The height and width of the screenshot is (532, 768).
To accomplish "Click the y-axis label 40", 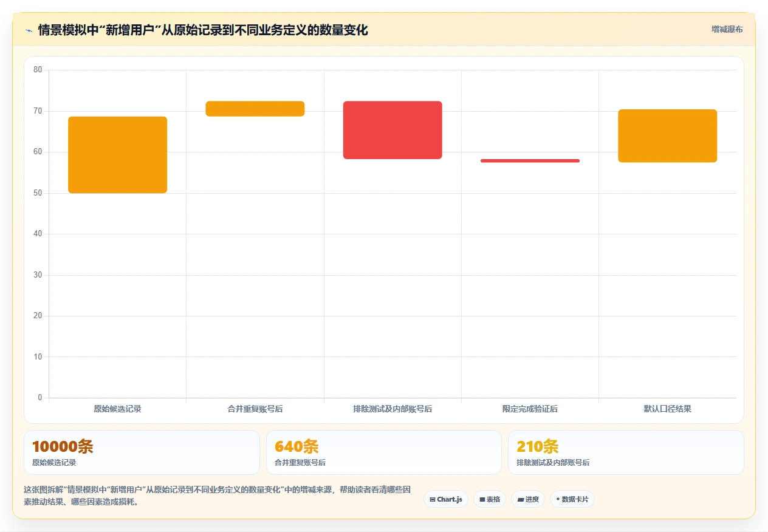I will 38,234.
